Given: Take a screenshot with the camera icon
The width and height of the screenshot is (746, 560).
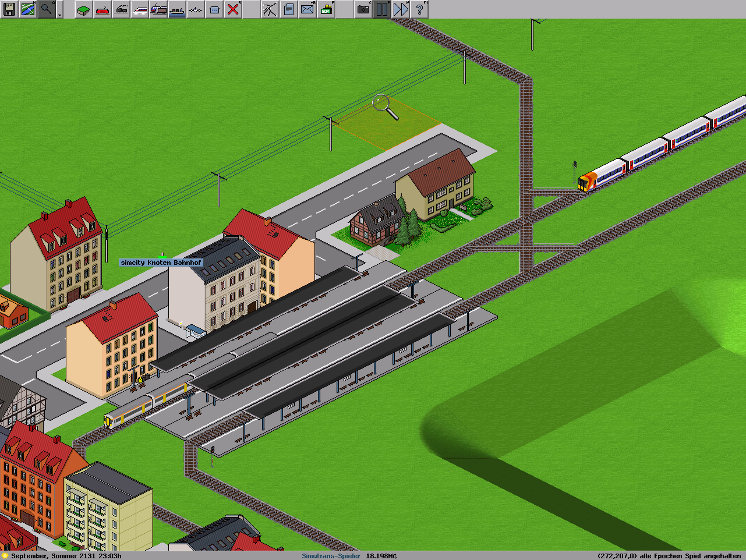Looking at the screenshot, I should 363,9.
